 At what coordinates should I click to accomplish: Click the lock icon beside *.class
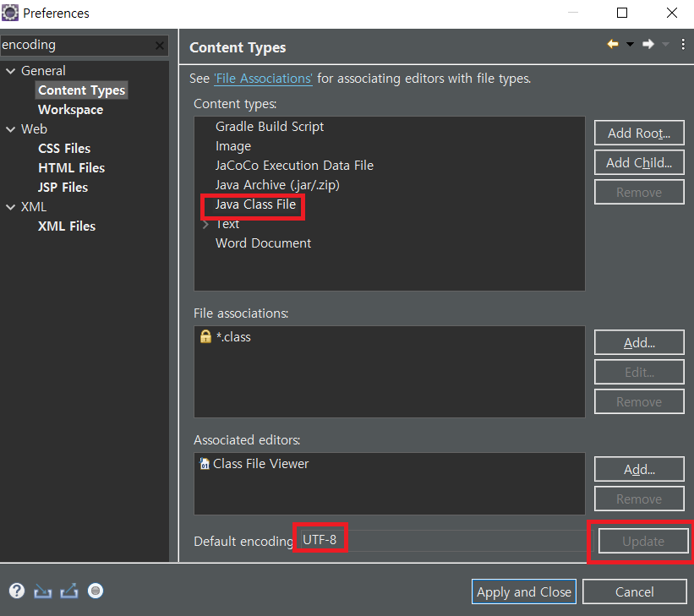pyautogui.click(x=205, y=336)
